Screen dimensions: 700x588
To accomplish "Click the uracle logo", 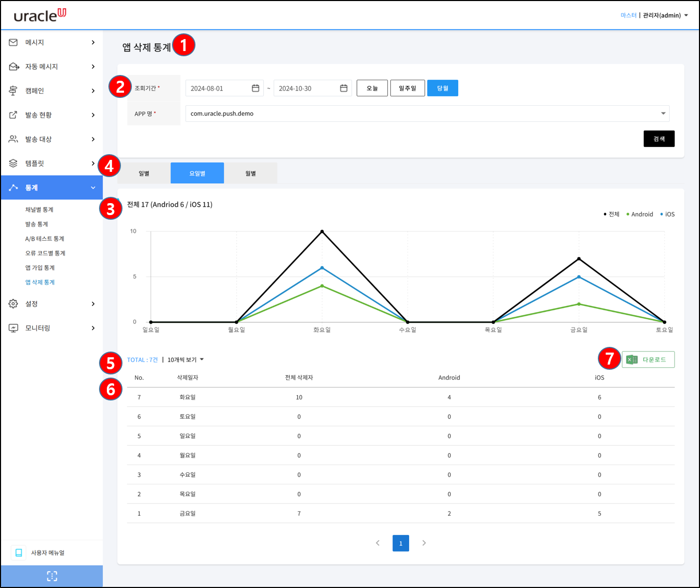I will click(40, 15).
